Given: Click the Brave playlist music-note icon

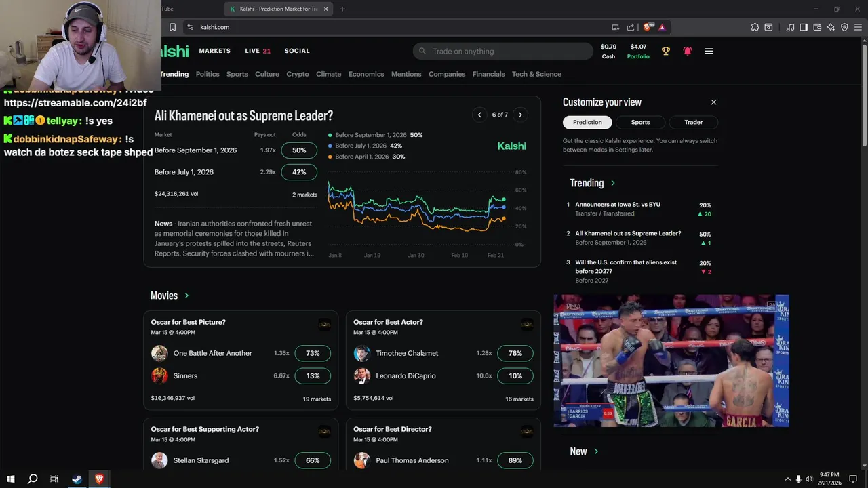Looking at the screenshot, I should click(x=790, y=27).
